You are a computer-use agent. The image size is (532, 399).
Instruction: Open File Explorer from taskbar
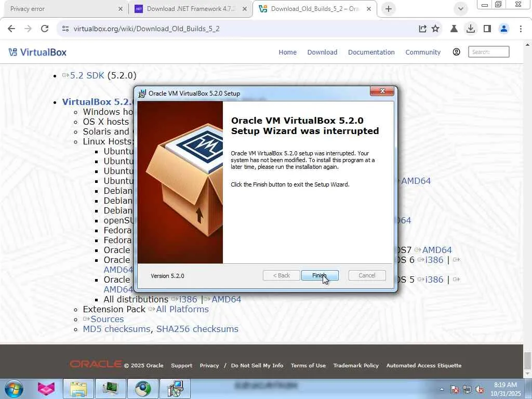click(x=78, y=389)
